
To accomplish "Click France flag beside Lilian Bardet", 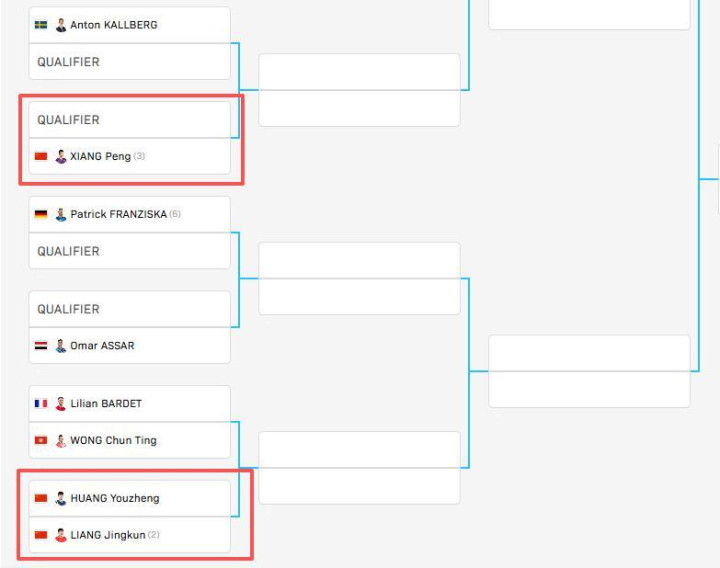I will click(41, 404).
